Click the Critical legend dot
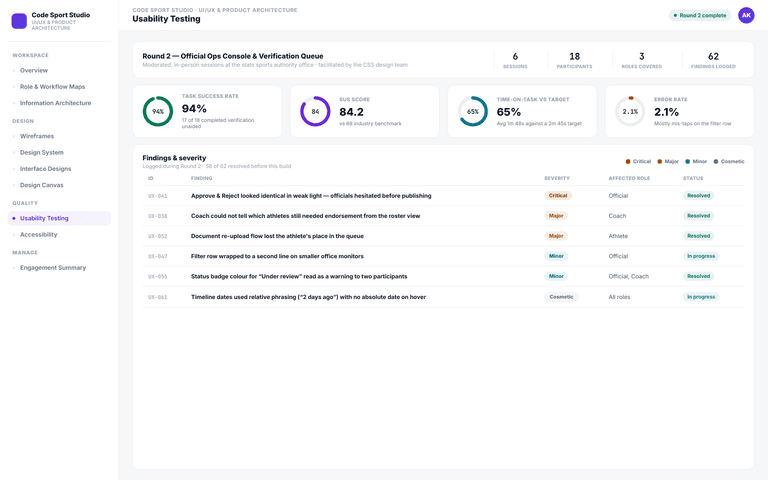This screenshot has width=768, height=480. click(628, 162)
